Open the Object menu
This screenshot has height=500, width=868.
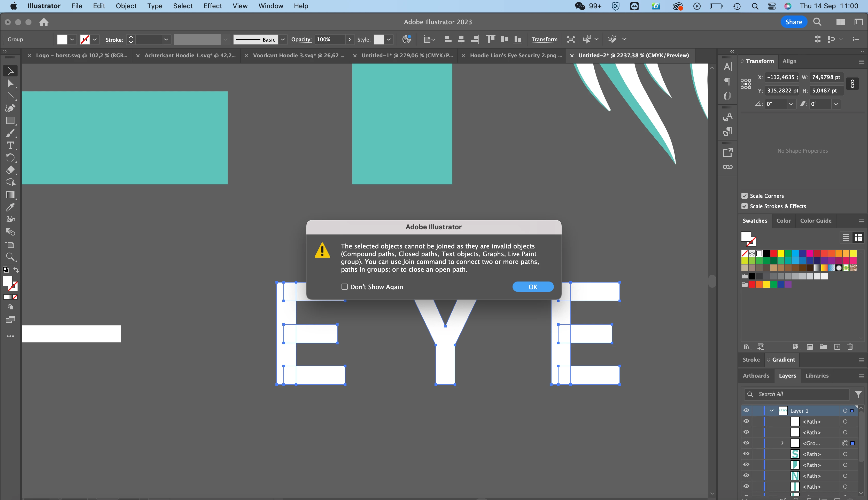coord(126,6)
